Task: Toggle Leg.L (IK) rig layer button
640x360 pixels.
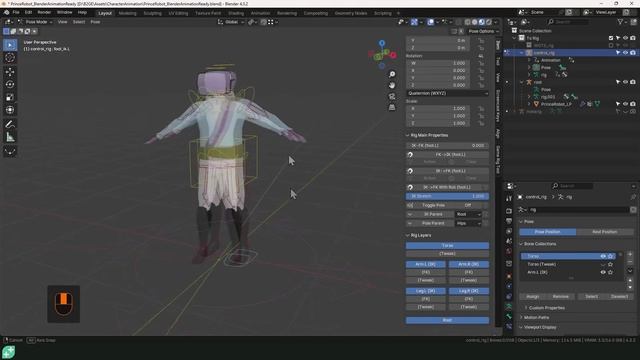Action: [x=425, y=291]
